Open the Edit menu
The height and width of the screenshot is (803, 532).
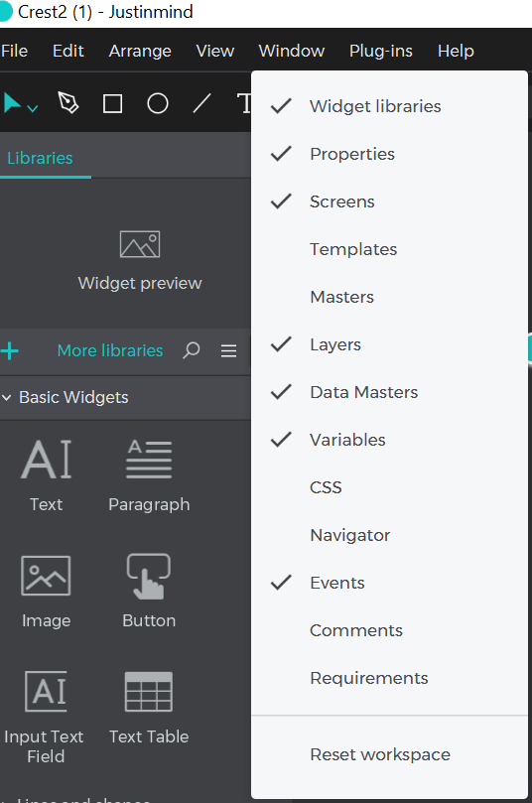[x=68, y=51]
